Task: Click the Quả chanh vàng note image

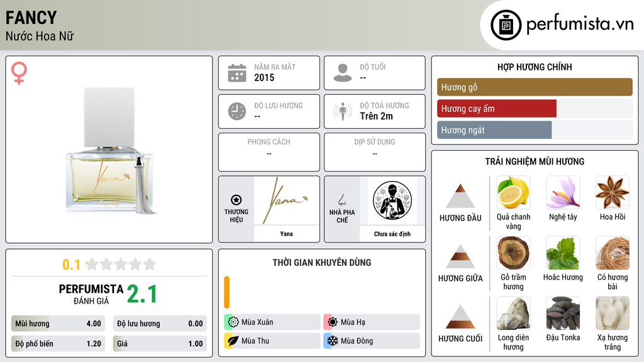Action: click(x=513, y=192)
